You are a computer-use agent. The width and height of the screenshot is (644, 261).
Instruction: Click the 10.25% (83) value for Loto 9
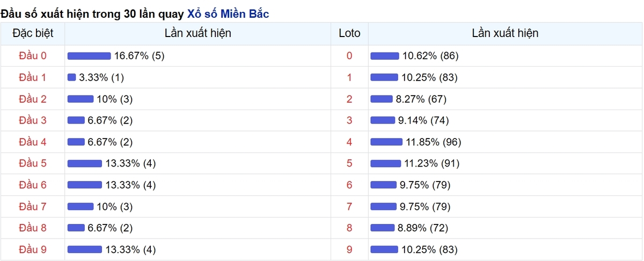coord(429,249)
